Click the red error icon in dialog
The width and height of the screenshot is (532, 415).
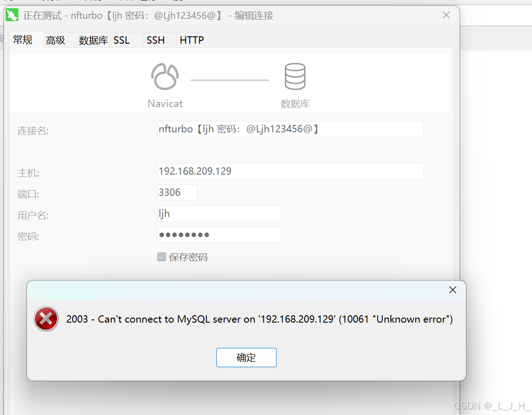coord(46,319)
